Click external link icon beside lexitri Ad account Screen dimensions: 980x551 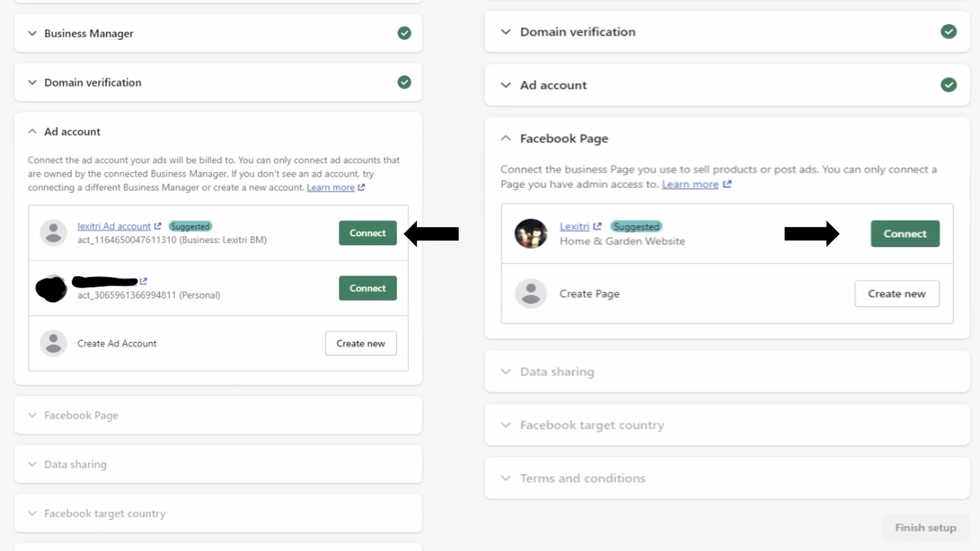(157, 226)
